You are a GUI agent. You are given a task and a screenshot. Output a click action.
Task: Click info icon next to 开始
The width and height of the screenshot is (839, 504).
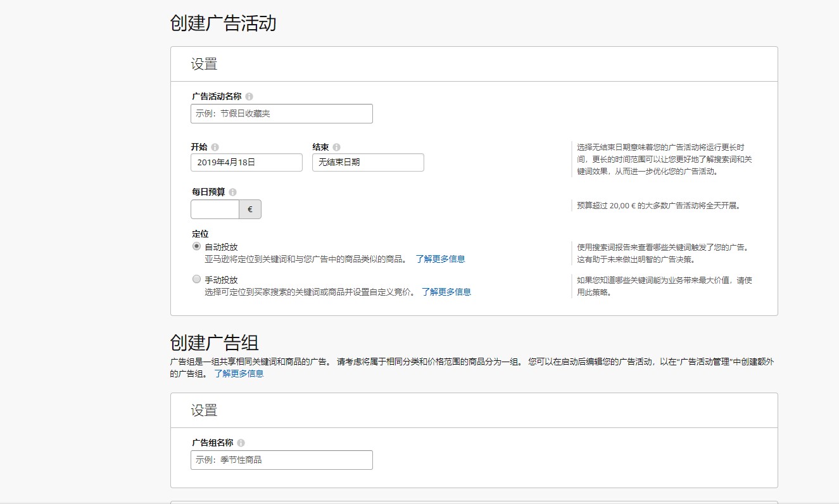point(215,147)
